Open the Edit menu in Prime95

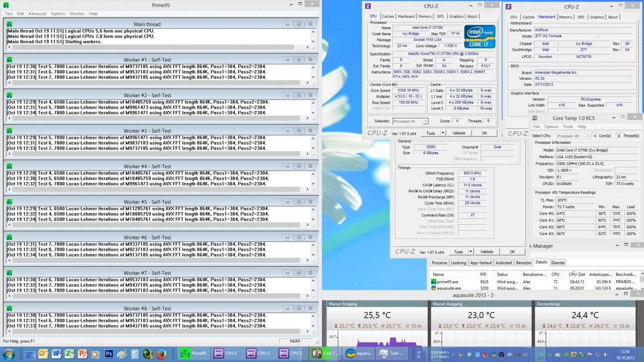coord(20,13)
